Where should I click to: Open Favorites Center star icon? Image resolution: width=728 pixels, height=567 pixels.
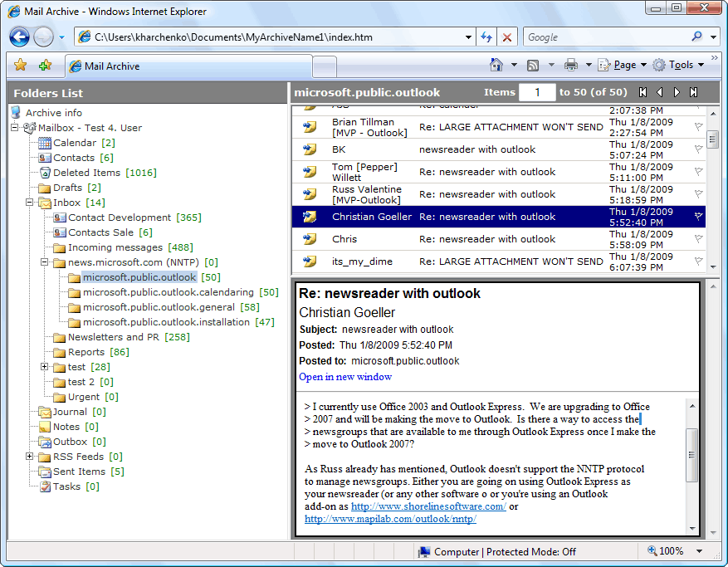(21, 65)
